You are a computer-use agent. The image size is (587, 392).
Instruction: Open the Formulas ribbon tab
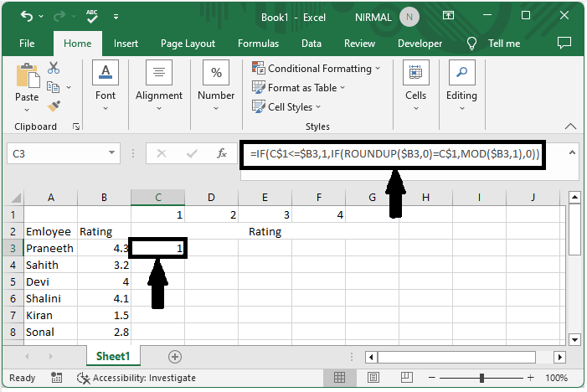coord(258,44)
